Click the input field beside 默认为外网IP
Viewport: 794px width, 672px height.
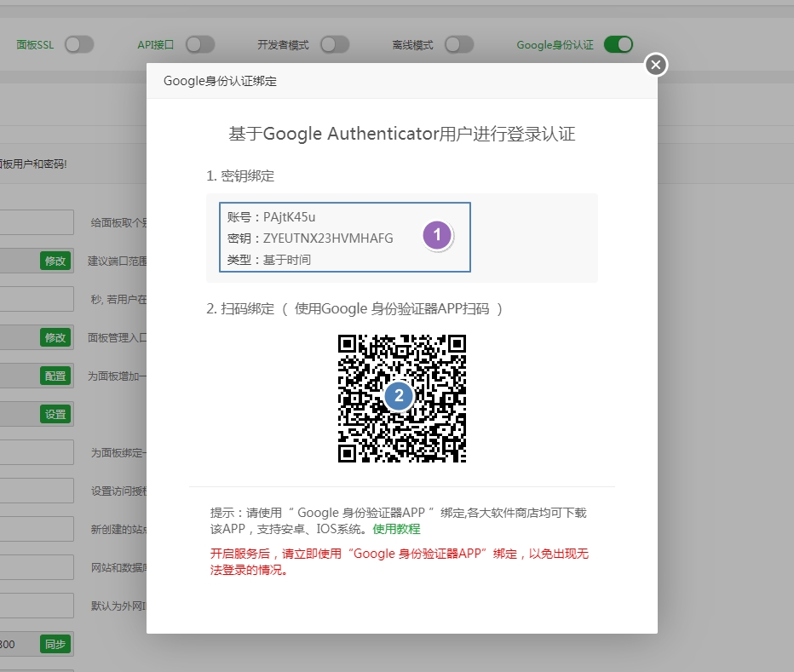[37, 606]
